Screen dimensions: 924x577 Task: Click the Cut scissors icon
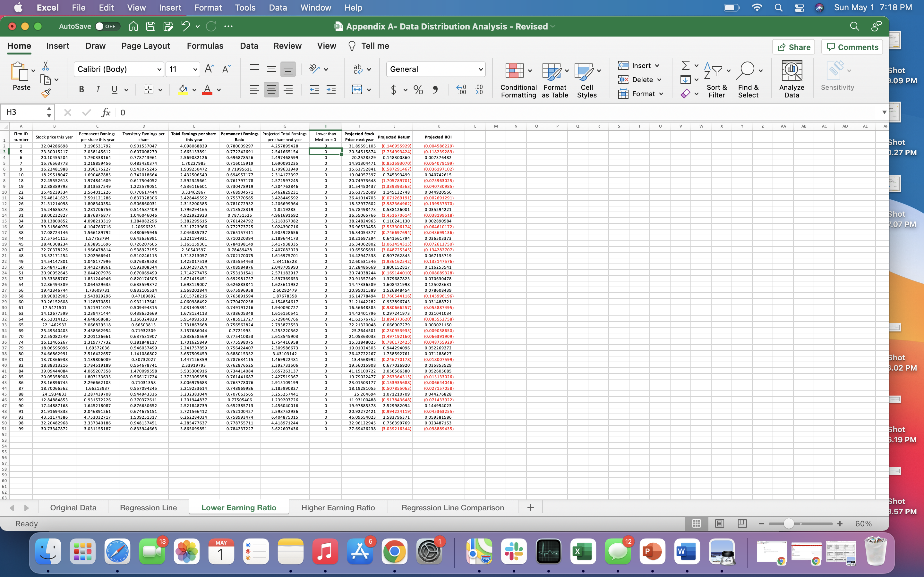coord(46,66)
